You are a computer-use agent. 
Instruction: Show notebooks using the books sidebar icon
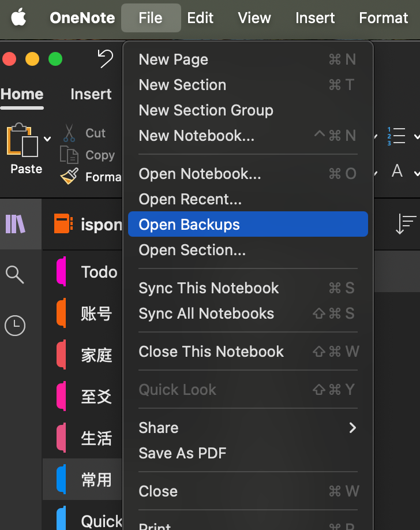(x=16, y=223)
